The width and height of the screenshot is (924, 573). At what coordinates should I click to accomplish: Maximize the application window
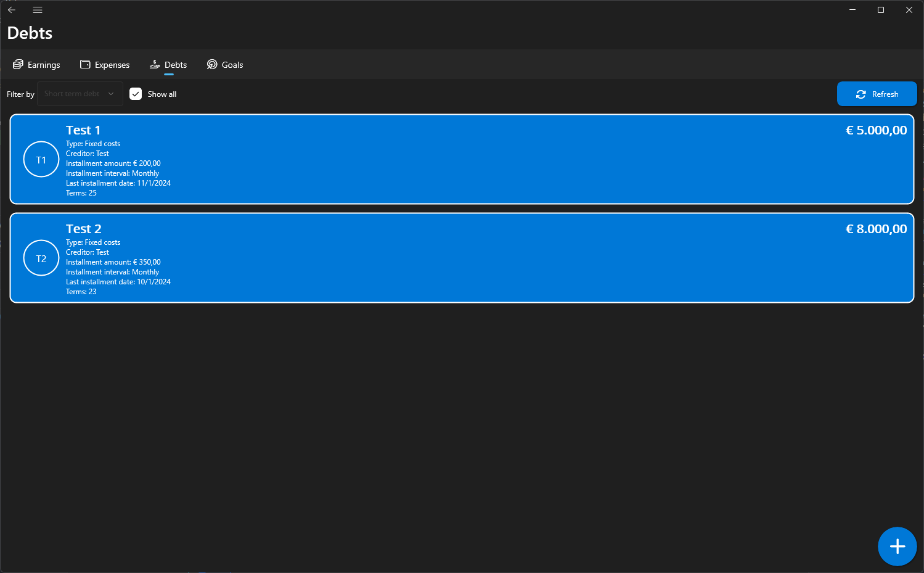pos(881,10)
